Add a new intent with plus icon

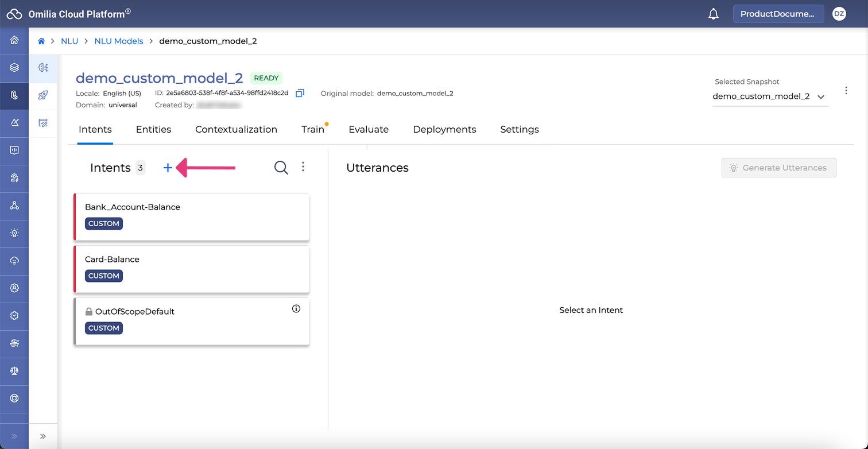pos(168,168)
